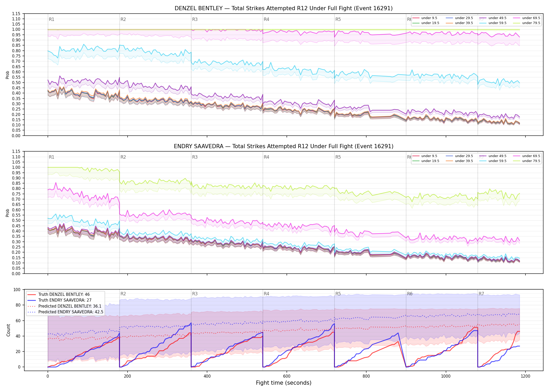This screenshot has height=392, width=549.
Task: Click the 60 tick on Count axis
Action: coord(18,321)
